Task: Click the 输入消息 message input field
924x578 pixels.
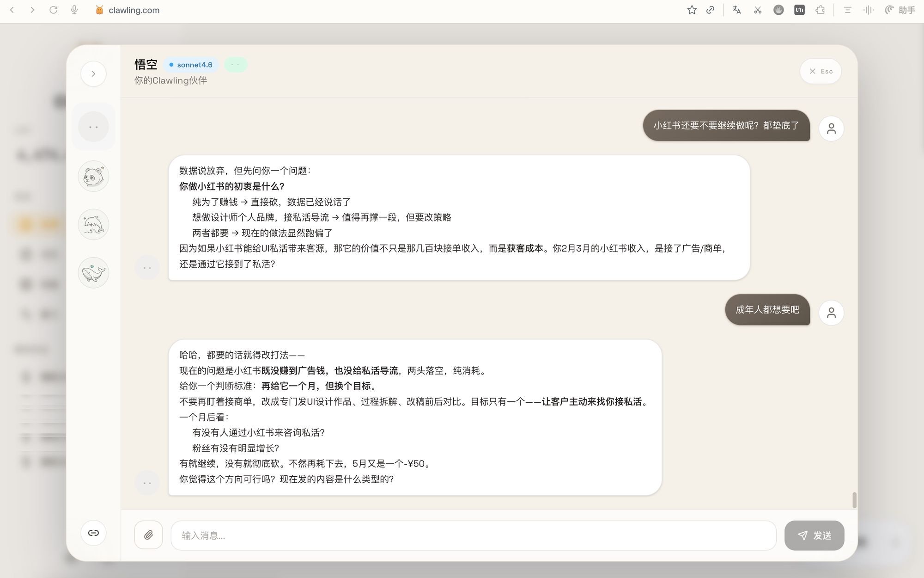Action: point(473,535)
